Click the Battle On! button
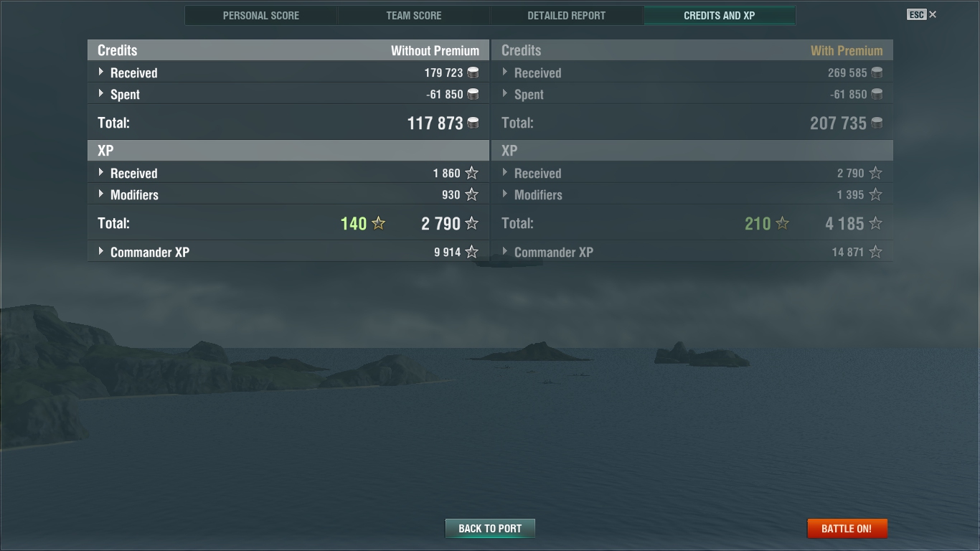This screenshot has height=551, width=980. [847, 529]
